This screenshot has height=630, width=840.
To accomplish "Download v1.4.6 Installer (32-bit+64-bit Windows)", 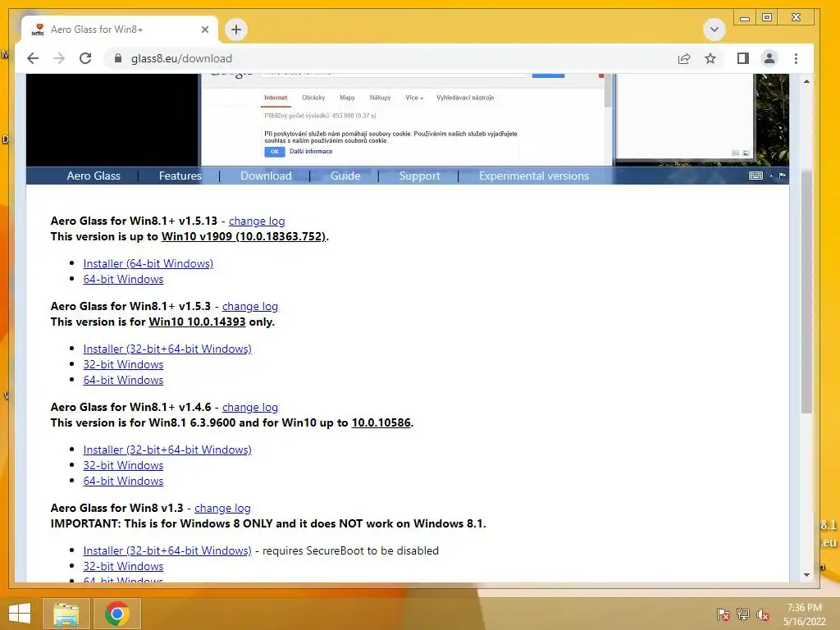I will click(167, 450).
